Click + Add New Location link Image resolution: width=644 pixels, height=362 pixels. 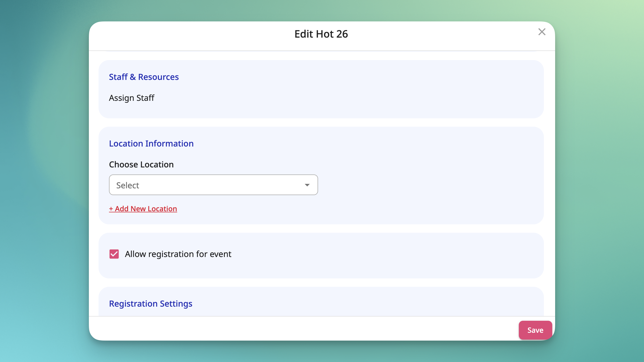[x=143, y=209]
